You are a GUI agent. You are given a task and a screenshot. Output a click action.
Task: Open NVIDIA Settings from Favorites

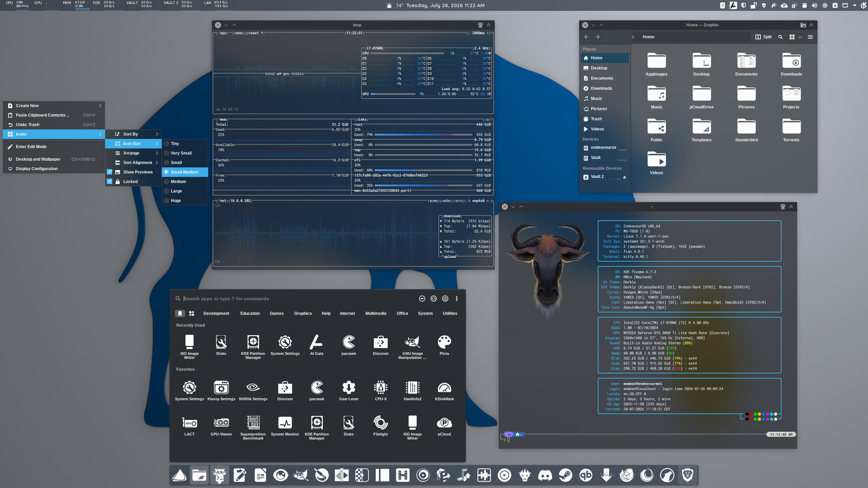point(253,391)
